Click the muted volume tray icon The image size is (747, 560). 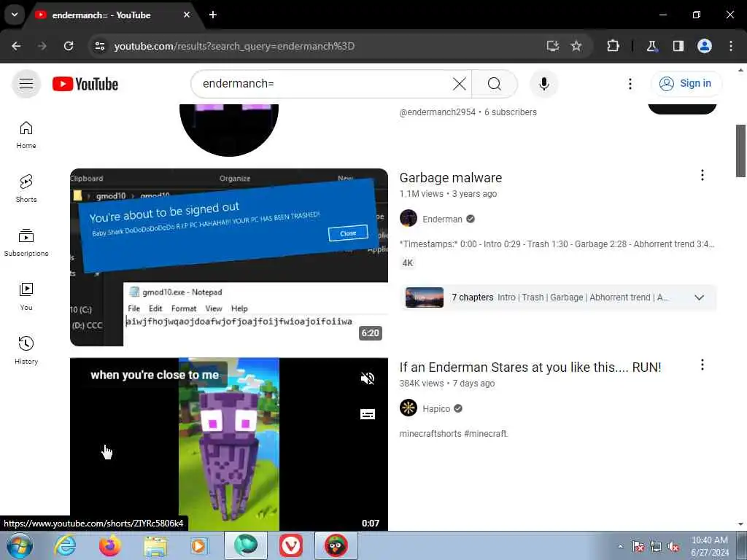coord(673,547)
